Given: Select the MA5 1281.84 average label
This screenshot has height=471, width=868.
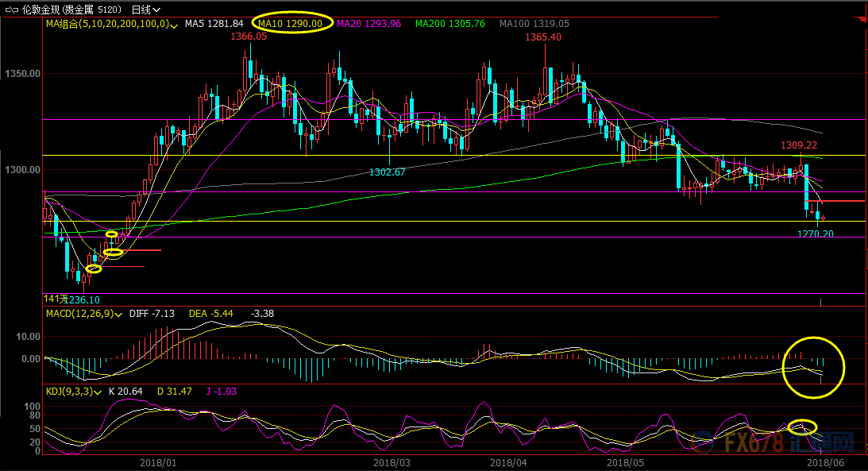Looking at the screenshot, I should 214,24.
